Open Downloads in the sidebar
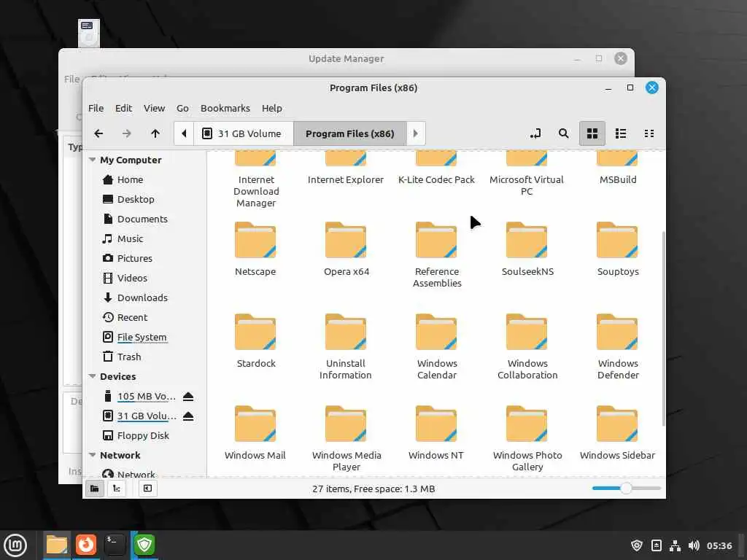The width and height of the screenshot is (747, 560). [142, 297]
